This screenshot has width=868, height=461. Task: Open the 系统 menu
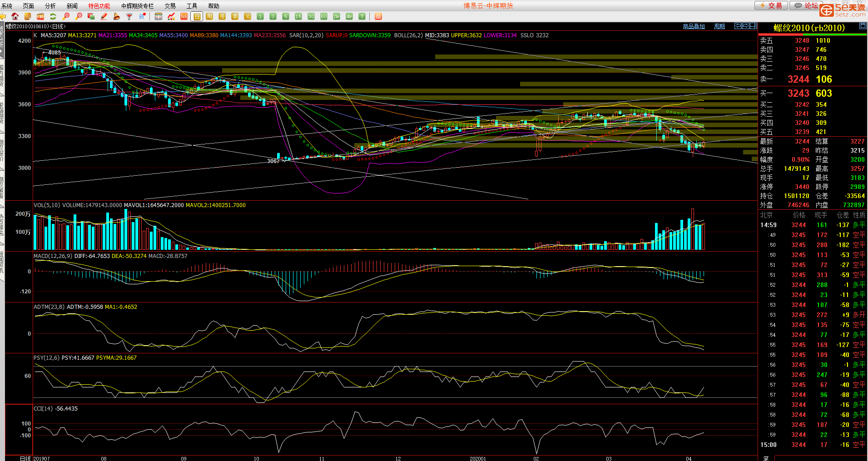pos(7,6)
